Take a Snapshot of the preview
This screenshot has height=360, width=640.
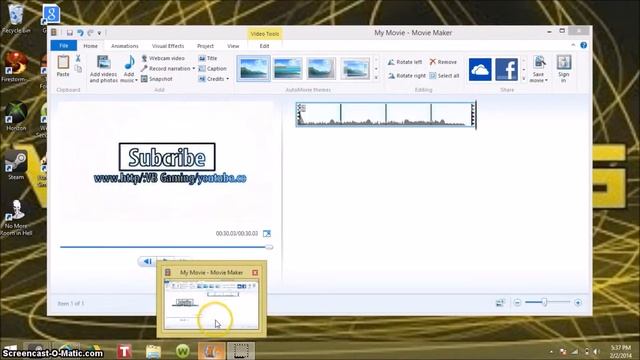tap(157, 79)
